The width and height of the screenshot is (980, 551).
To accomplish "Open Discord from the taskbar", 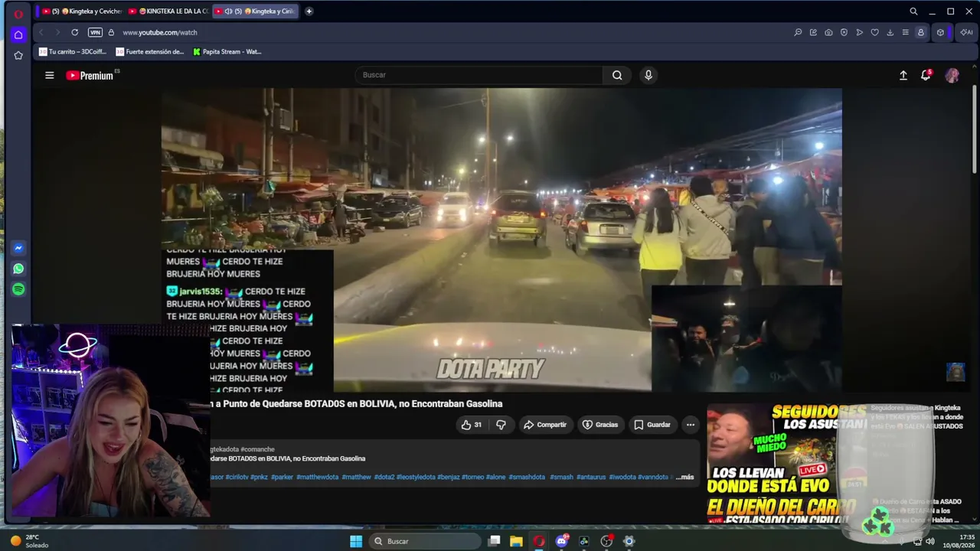I will pyautogui.click(x=562, y=541).
